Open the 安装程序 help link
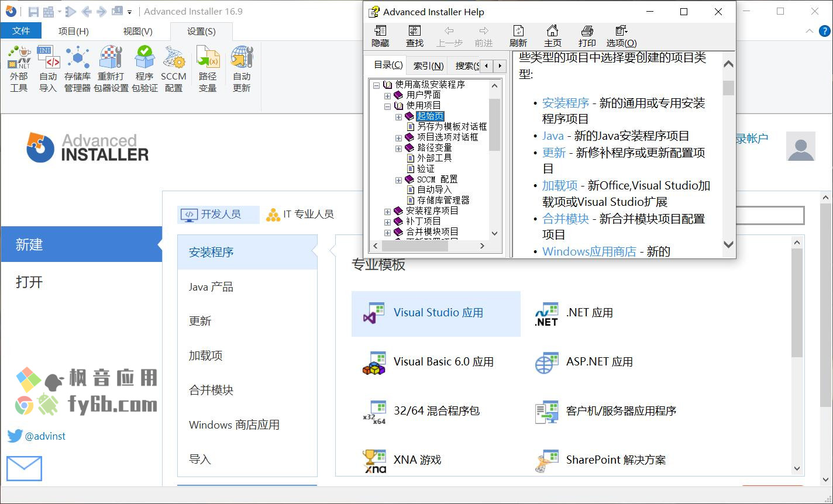This screenshot has height=504, width=833. pos(566,103)
